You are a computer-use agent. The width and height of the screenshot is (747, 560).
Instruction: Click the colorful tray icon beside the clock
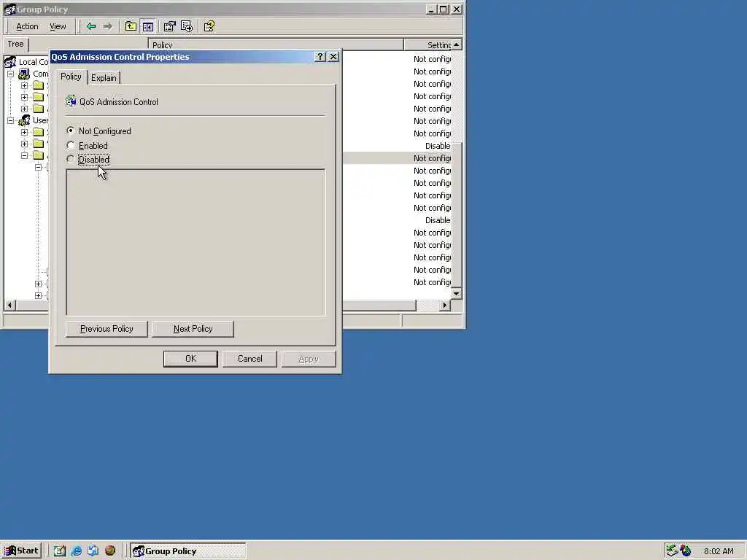coord(686,551)
